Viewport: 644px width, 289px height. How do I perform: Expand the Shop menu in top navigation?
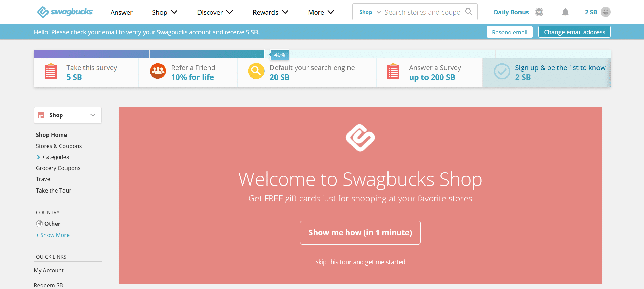point(165,12)
